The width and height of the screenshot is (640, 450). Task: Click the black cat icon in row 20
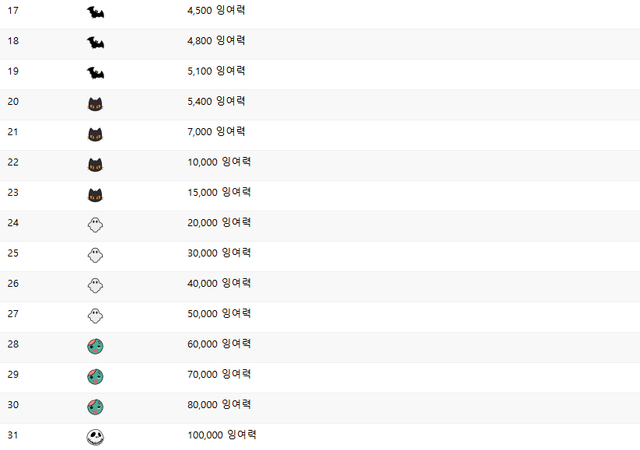click(95, 104)
